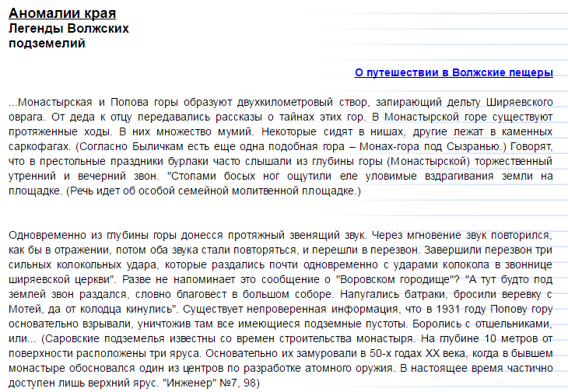Click the phrase "утренний и вечерний звон"
568x392 pixels.
tap(82, 177)
